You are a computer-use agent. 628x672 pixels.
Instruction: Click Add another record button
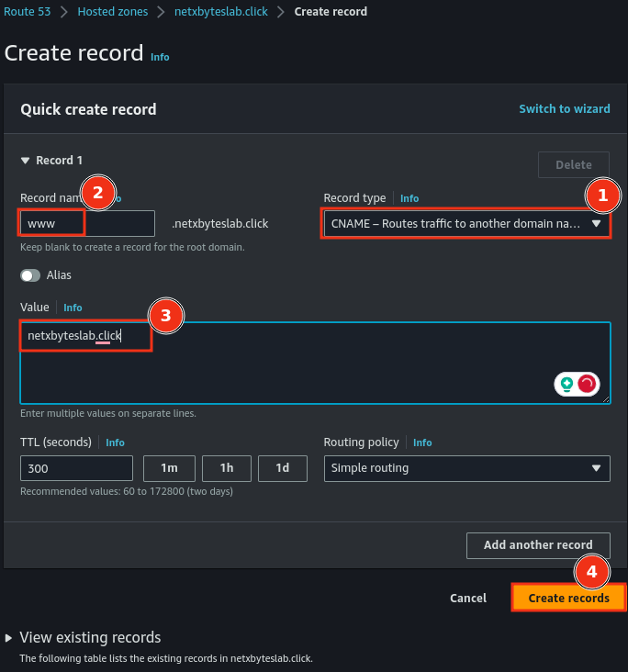coord(537,544)
